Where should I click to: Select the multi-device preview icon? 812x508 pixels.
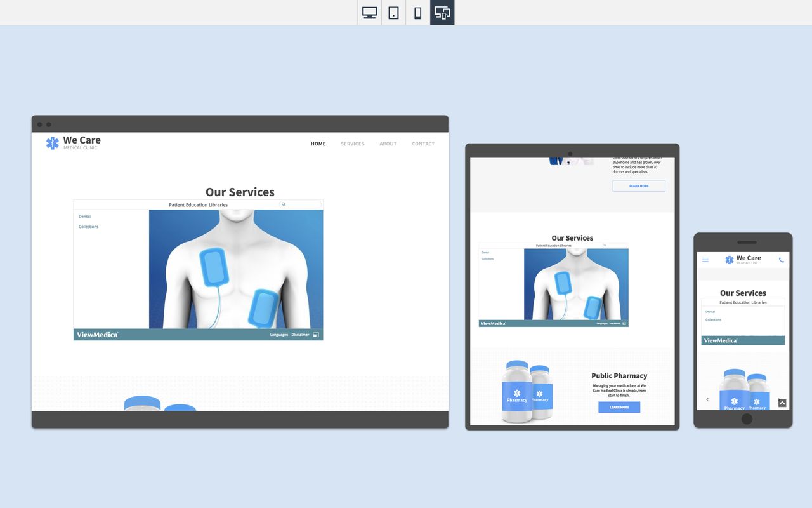(x=442, y=12)
